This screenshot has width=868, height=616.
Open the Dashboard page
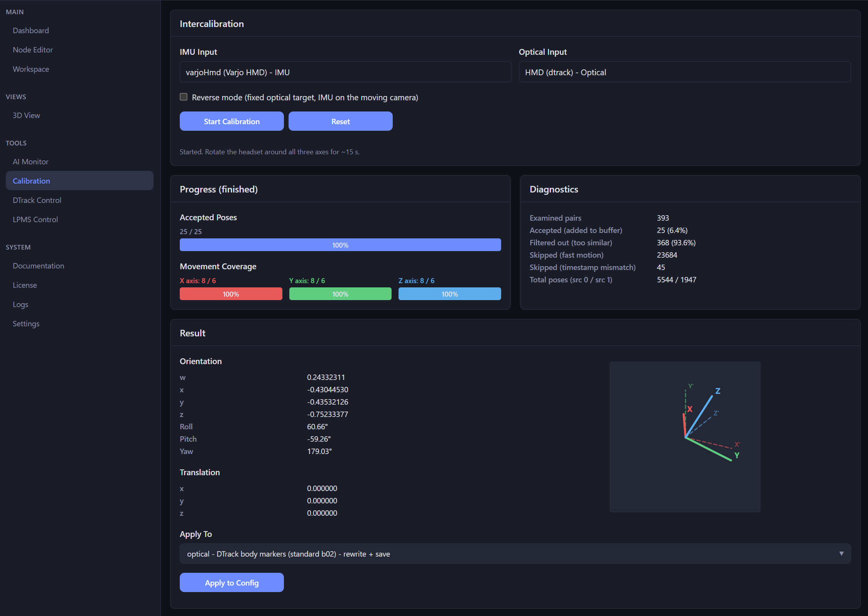[x=31, y=30]
